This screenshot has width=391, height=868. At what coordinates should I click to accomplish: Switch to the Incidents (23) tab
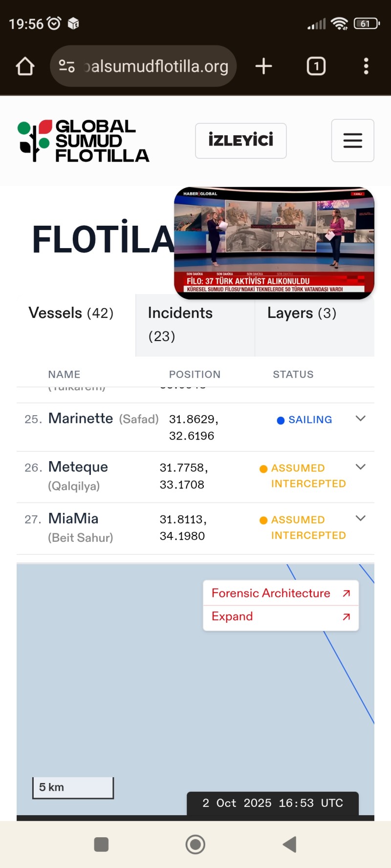tap(180, 324)
